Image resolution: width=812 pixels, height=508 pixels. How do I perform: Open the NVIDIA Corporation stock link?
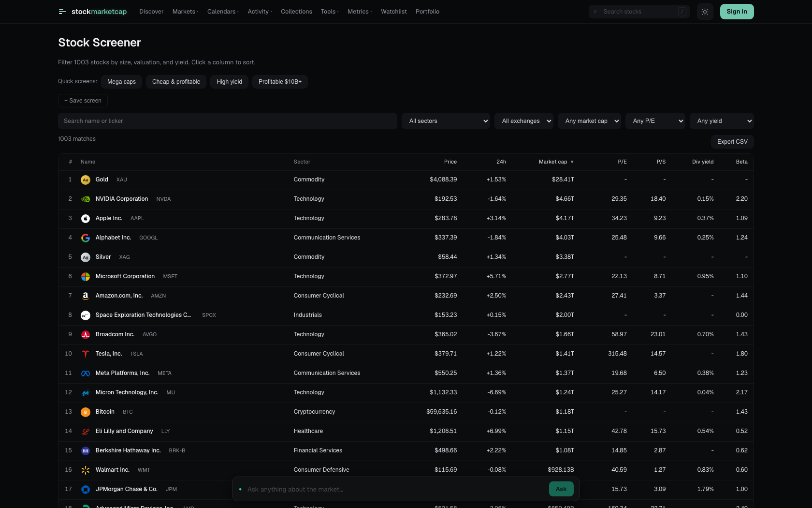coord(122,199)
